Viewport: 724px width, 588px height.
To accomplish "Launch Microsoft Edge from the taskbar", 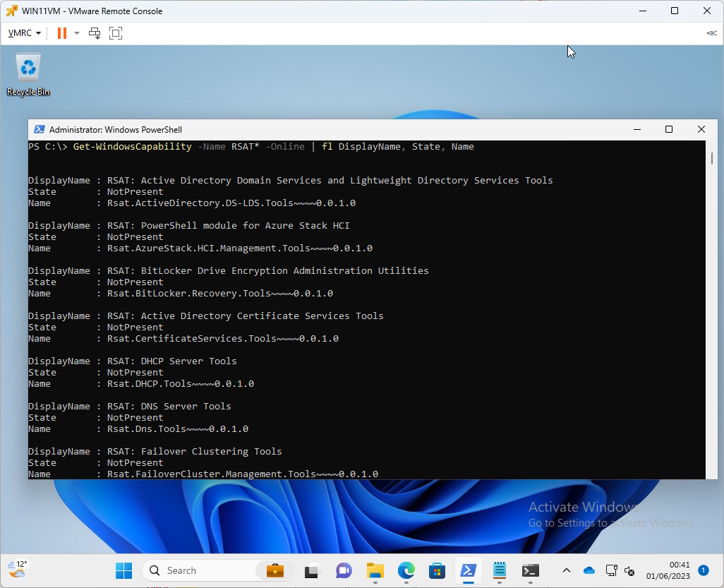I will 406,571.
